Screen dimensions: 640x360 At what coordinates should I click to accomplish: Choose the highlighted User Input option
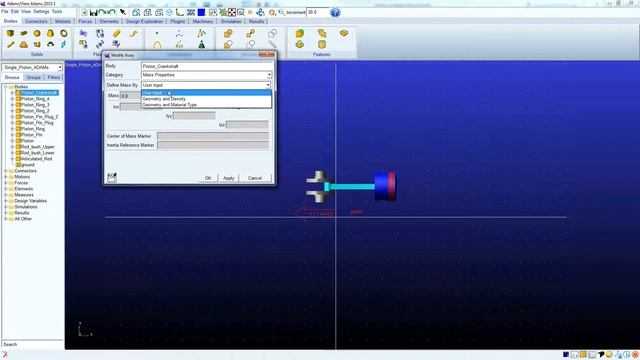[x=206, y=93]
